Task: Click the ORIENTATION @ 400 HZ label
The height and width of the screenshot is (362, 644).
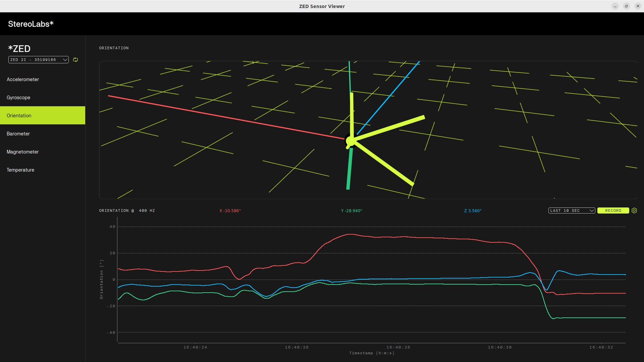Action: coord(127,211)
